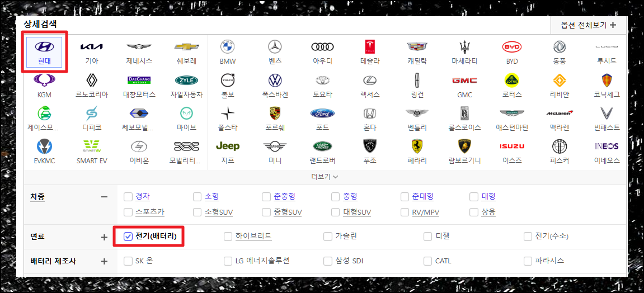644x293 pixels.
Task: Select the Lexus (렉서스) brand icon
Action: (x=370, y=79)
